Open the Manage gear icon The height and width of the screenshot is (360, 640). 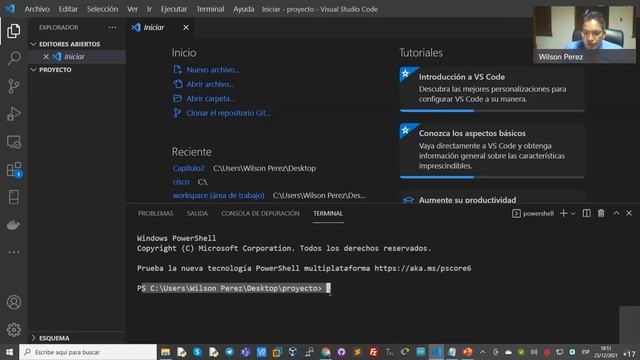(13, 329)
